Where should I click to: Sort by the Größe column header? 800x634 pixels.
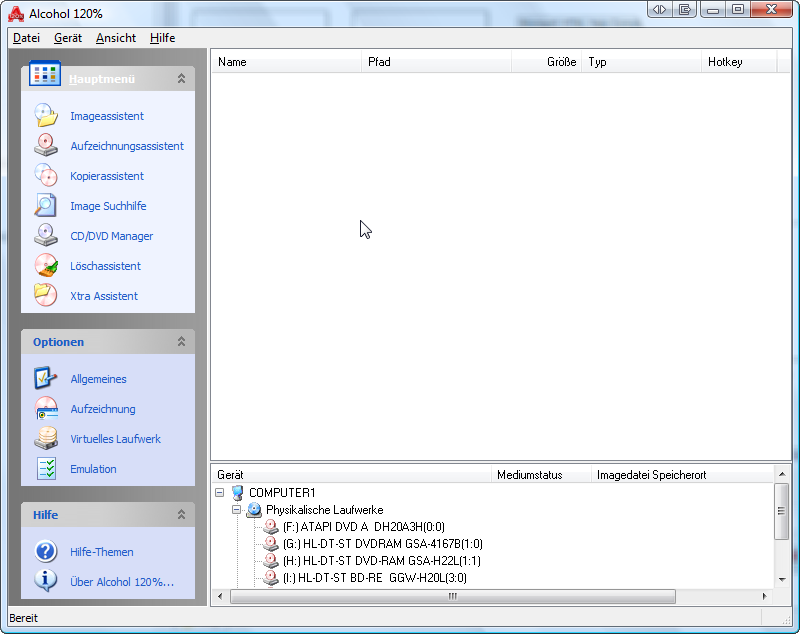click(x=546, y=62)
